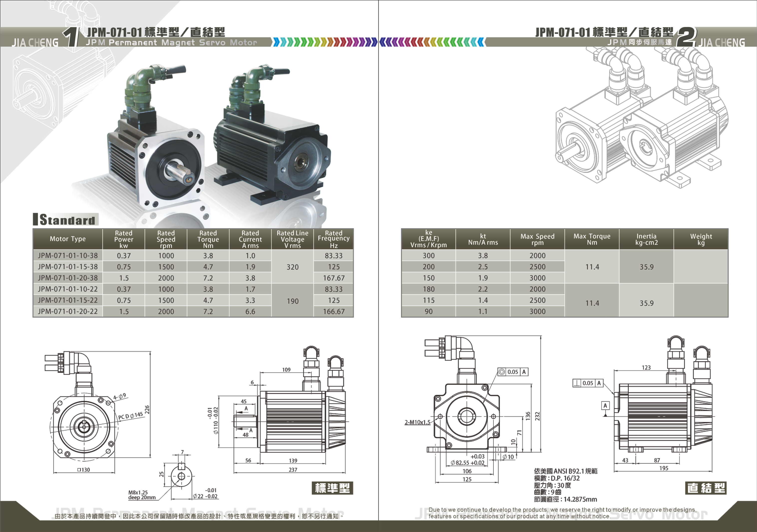The width and height of the screenshot is (757, 532).
Task: Select the JPM-071-01-20-22 motor type cell
Action: [x=68, y=311]
